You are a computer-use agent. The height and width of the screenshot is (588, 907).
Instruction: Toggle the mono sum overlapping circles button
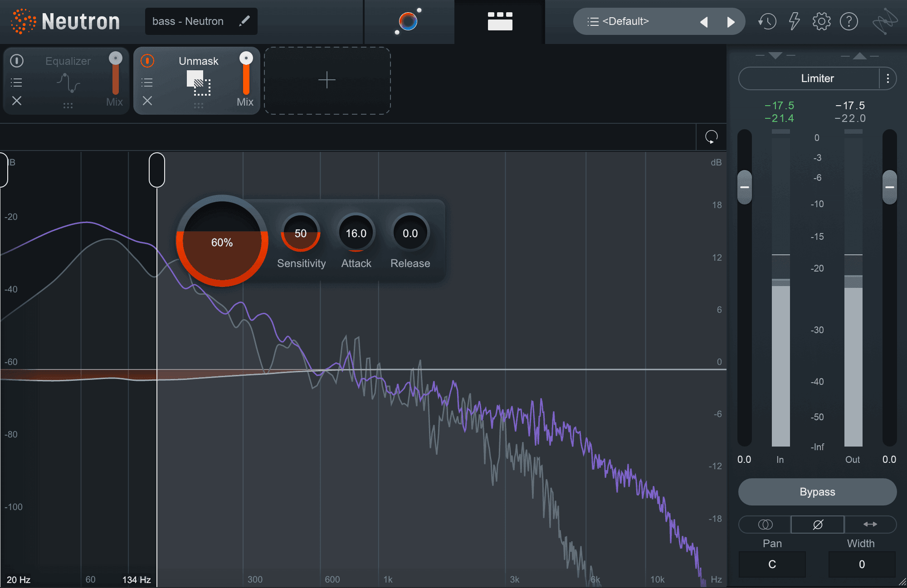pos(765,525)
